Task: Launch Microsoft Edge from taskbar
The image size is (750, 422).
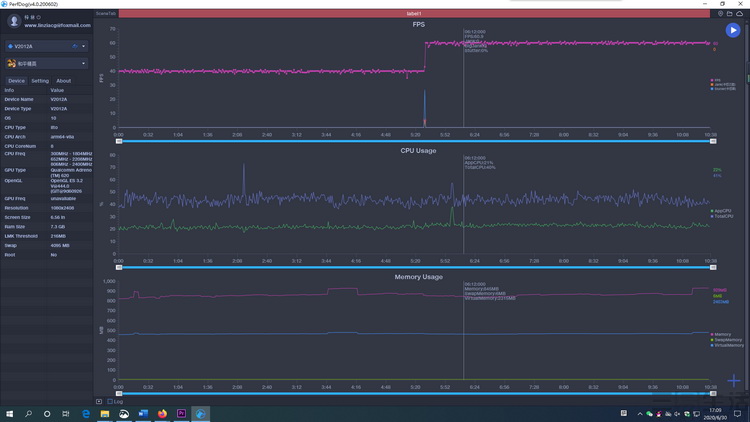Action: [x=86, y=414]
